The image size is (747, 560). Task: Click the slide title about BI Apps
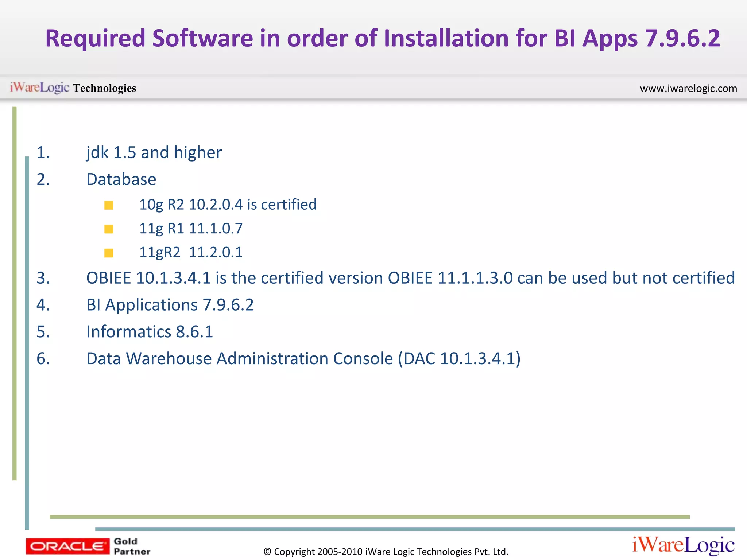[x=382, y=38]
